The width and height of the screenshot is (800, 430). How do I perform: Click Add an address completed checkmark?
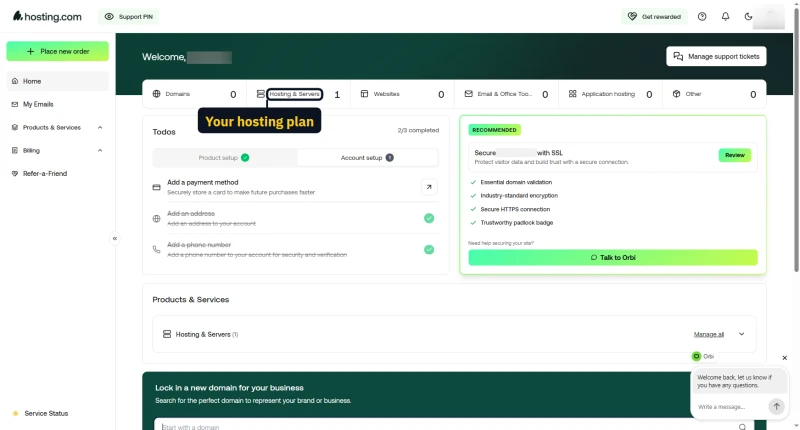tap(429, 218)
